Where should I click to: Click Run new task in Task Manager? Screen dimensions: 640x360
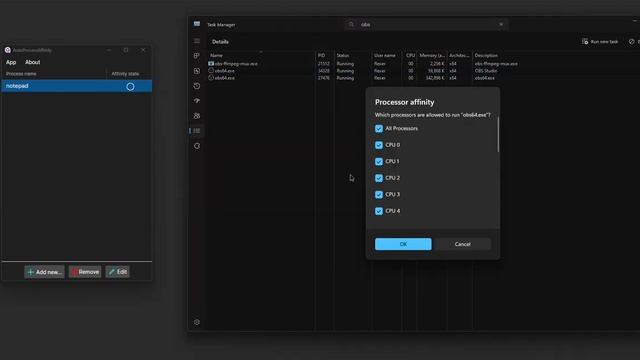(x=600, y=42)
